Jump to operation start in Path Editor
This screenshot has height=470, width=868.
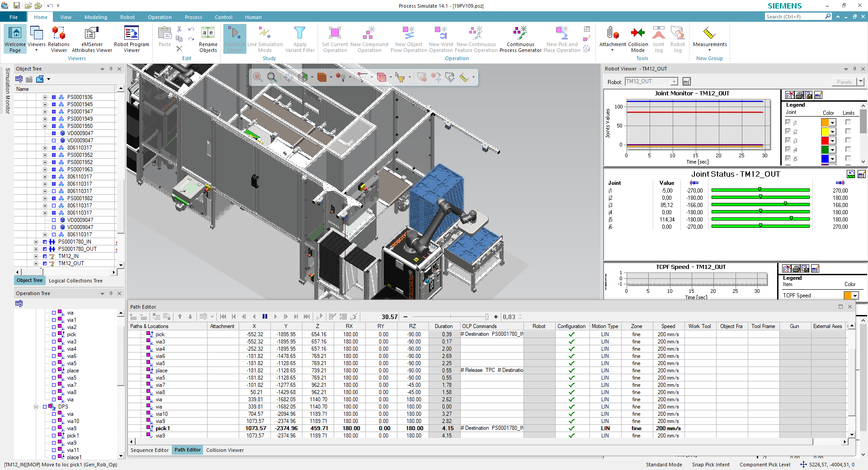(x=223, y=317)
